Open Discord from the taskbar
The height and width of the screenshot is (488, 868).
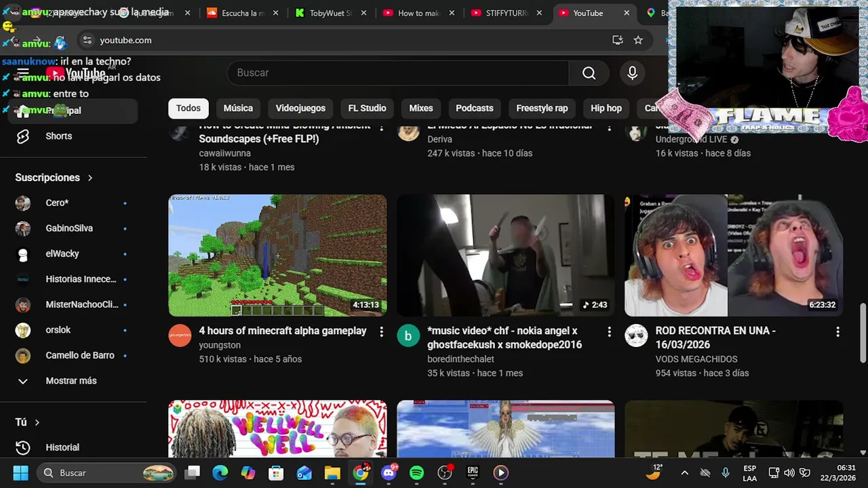pyautogui.click(x=389, y=472)
